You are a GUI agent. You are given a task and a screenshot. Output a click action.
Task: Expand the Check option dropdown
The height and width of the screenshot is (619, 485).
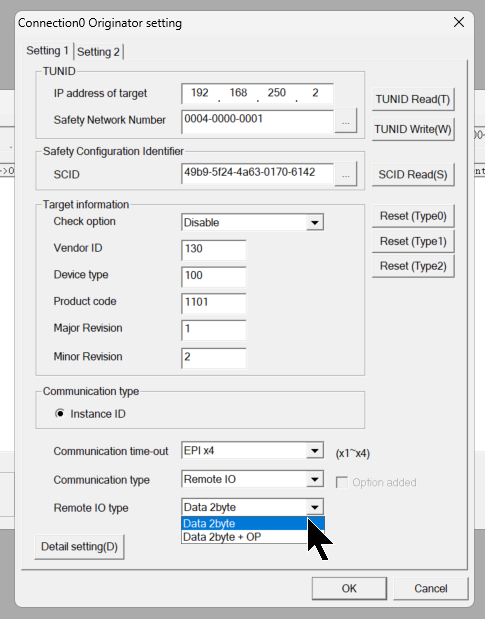coord(315,222)
